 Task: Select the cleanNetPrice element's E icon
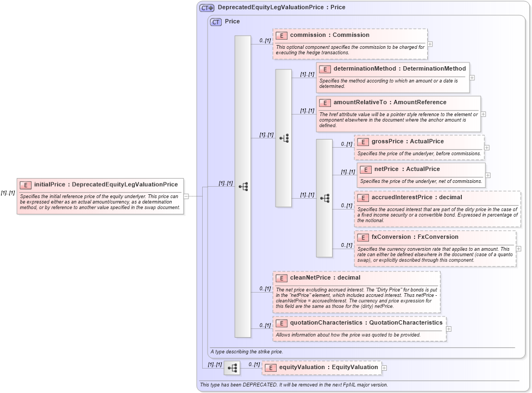(x=281, y=278)
